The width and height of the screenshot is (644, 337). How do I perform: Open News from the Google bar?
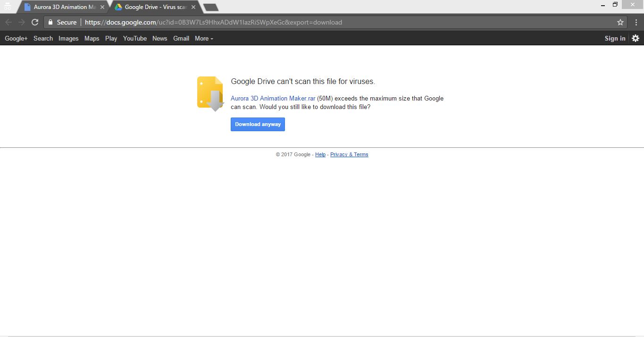pos(159,38)
